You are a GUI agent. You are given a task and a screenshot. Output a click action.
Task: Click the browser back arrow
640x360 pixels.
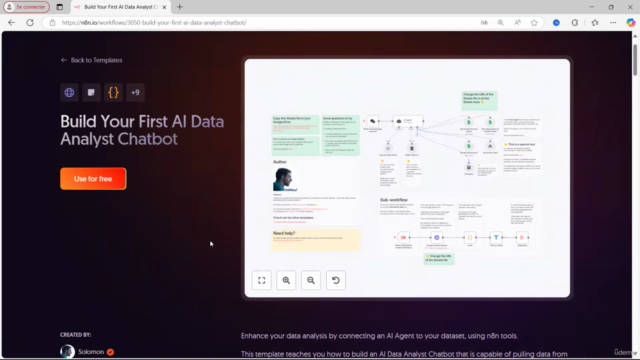(x=11, y=23)
